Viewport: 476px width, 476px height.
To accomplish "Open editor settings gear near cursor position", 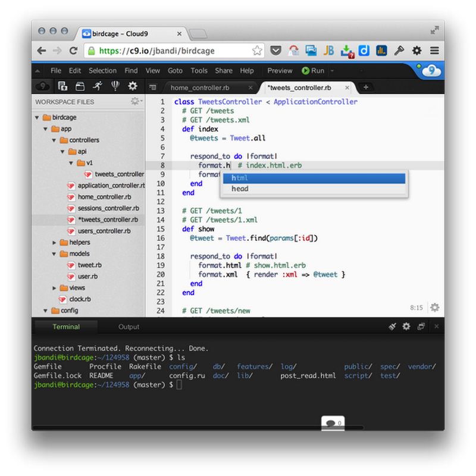I will coord(435,308).
